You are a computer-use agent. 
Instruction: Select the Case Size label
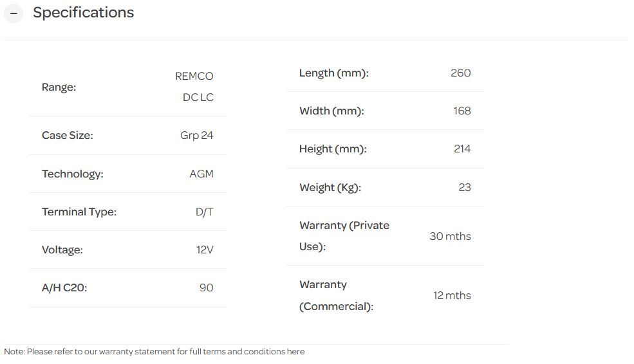click(x=67, y=135)
